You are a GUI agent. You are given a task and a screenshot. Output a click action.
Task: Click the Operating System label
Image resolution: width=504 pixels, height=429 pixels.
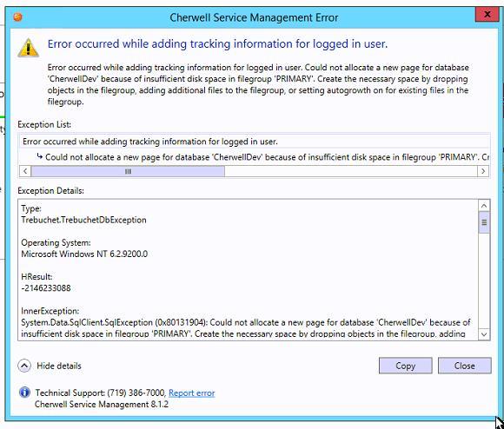tap(56, 243)
